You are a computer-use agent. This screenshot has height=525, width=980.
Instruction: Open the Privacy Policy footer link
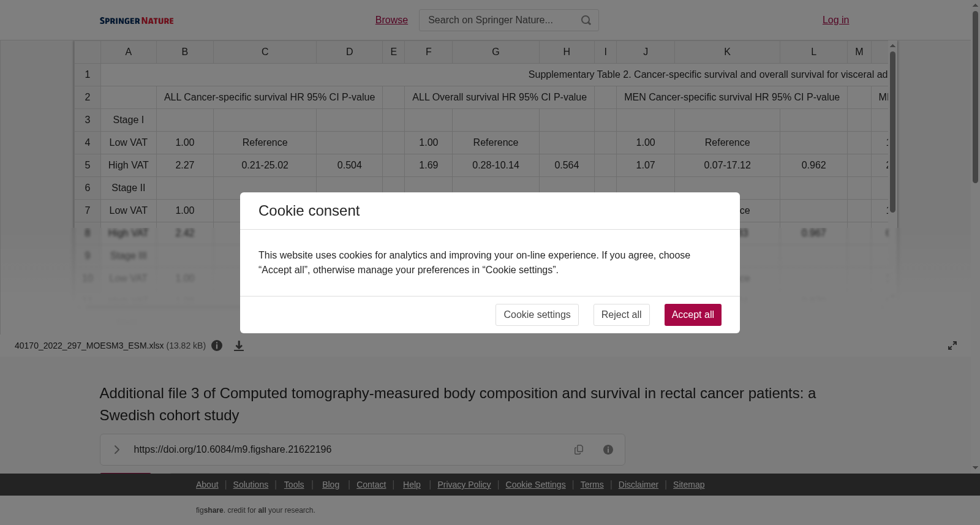[x=464, y=485]
